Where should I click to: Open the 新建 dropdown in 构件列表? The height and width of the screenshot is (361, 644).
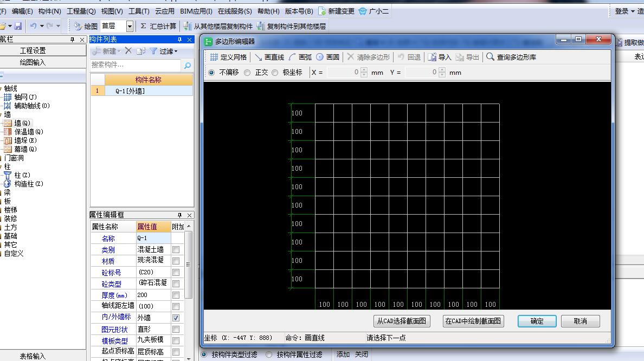(x=106, y=51)
